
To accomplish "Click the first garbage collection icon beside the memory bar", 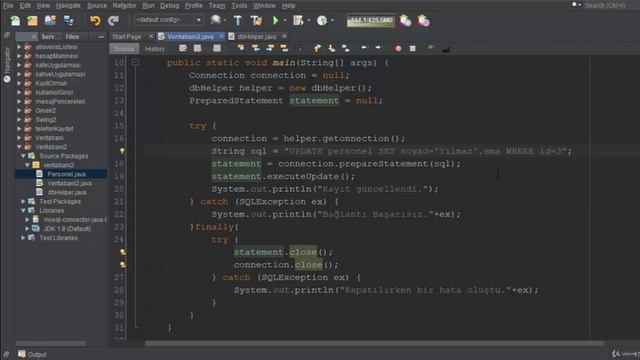I will 405,20.
